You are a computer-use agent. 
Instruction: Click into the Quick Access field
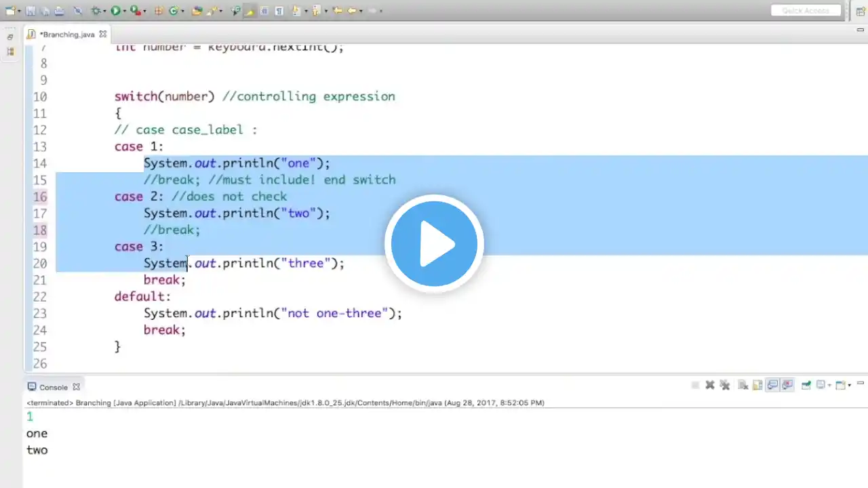coord(806,11)
